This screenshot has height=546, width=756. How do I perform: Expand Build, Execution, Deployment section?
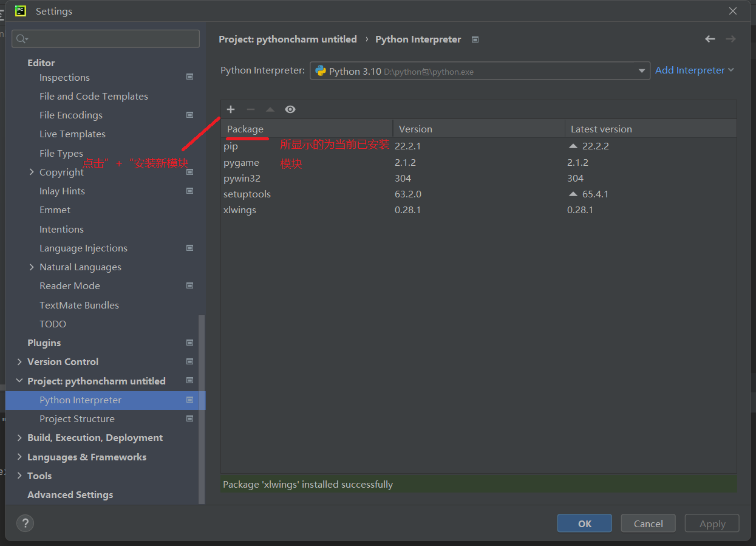click(x=19, y=437)
